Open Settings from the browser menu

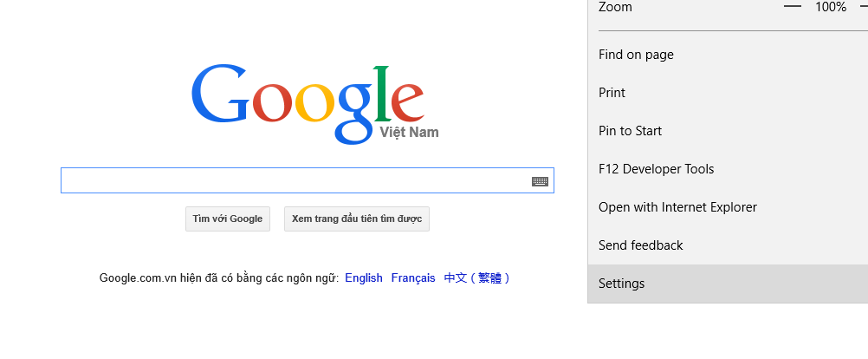(x=728, y=284)
